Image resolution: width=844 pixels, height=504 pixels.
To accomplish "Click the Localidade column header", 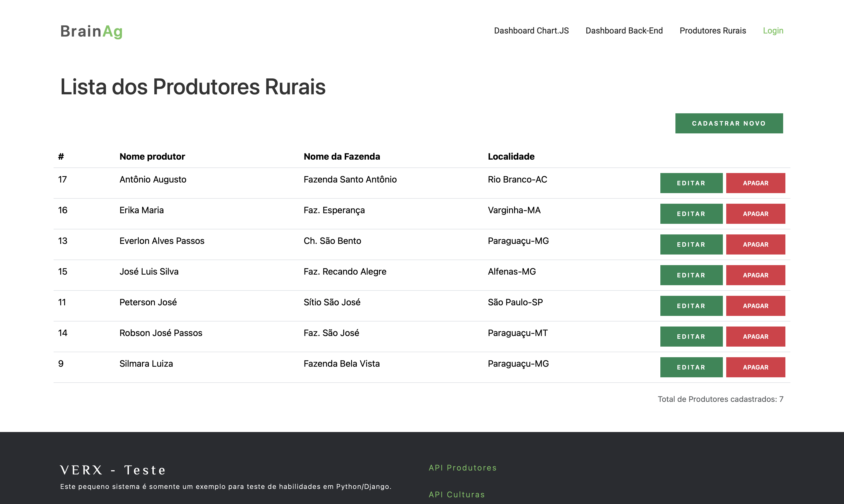I will pyautogui.click(x=511, y=156).
